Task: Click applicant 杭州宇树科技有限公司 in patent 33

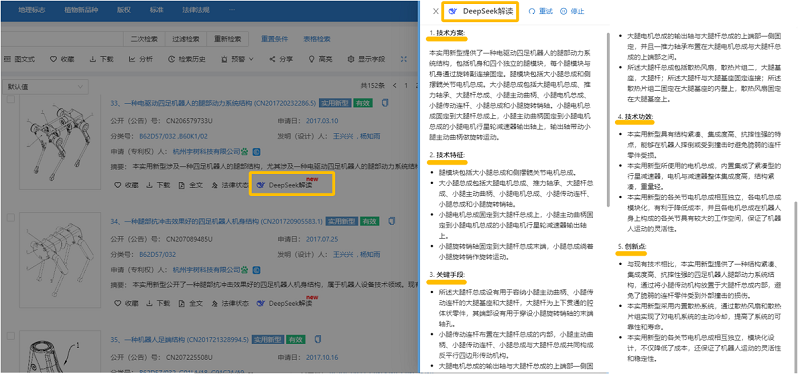Action: (206, 152)
